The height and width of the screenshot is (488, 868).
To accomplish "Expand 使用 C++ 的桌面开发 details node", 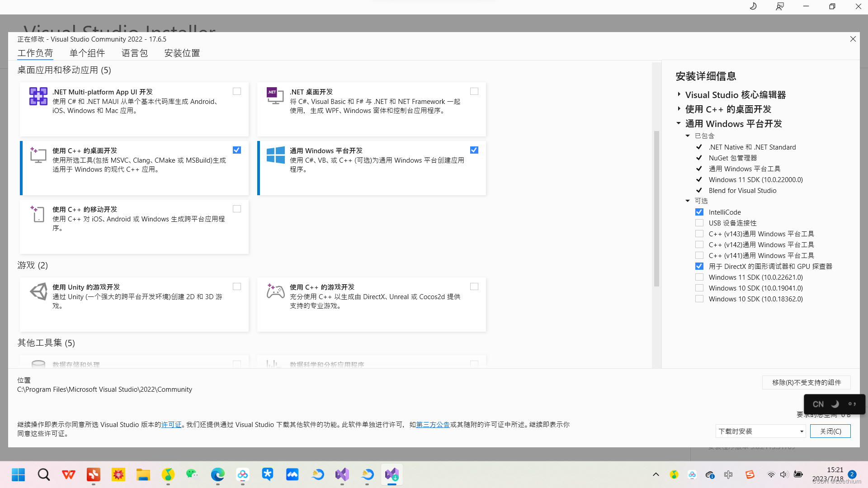I will click(x=679, y=109).
